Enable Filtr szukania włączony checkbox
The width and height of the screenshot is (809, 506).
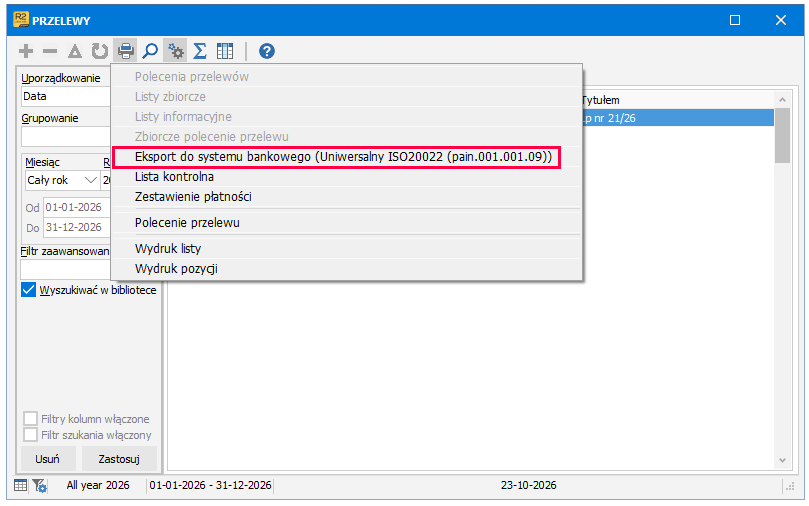pyautogui.click(x=30, y=435)
